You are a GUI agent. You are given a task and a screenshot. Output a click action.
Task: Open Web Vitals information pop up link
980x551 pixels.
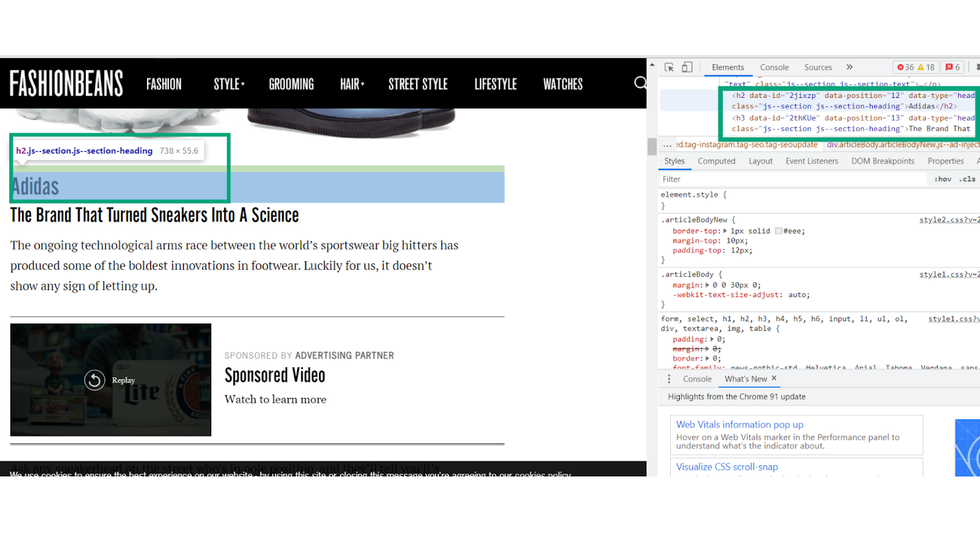(740, 424)
